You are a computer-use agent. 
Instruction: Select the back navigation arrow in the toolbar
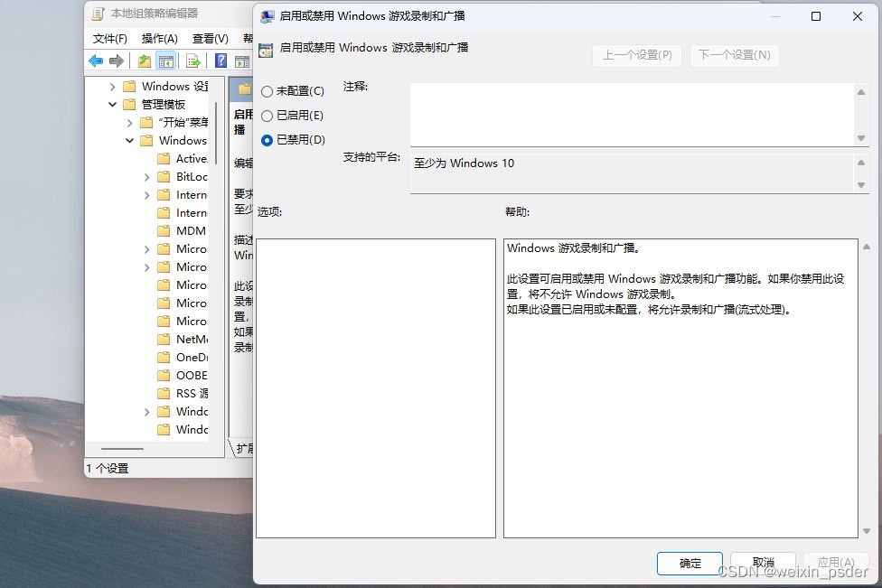click(x=95, y=61)
